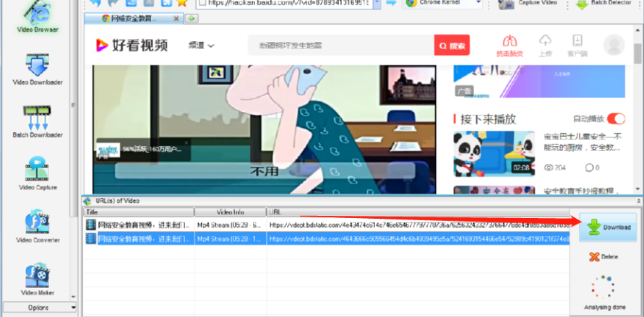Click the 204 views eye icon
This screenshot has height=317, width=644.
(549, 168)
